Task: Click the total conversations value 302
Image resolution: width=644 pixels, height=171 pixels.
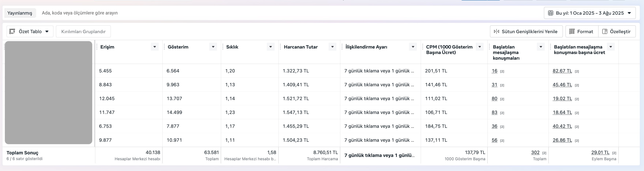Action: tap(535, 153)
